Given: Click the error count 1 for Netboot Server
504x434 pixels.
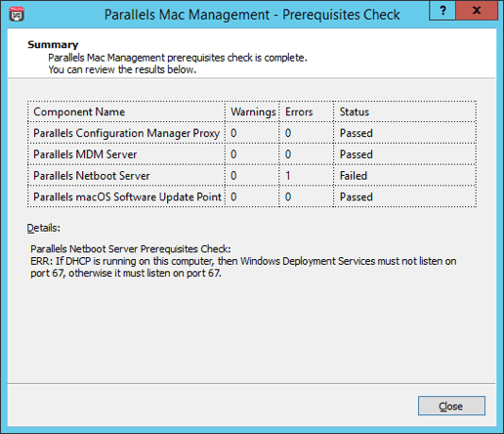Looking at the screenshot, I should [288, 176].
